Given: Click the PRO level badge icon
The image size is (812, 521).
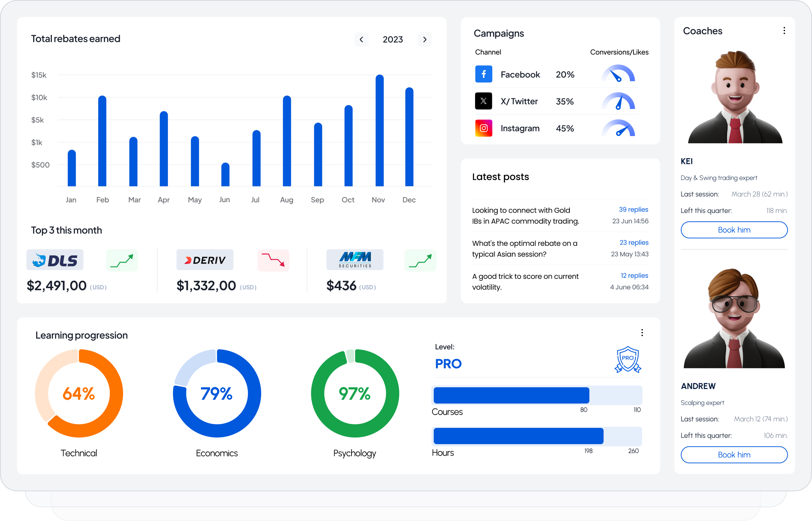Looking at the screenshot, I should click(x=628, y=360).
